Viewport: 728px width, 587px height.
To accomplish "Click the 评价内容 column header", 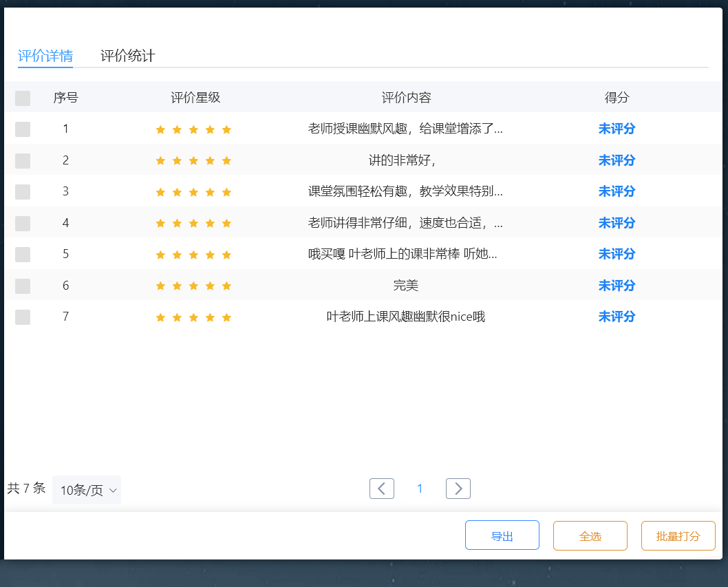I will (406, 98).
